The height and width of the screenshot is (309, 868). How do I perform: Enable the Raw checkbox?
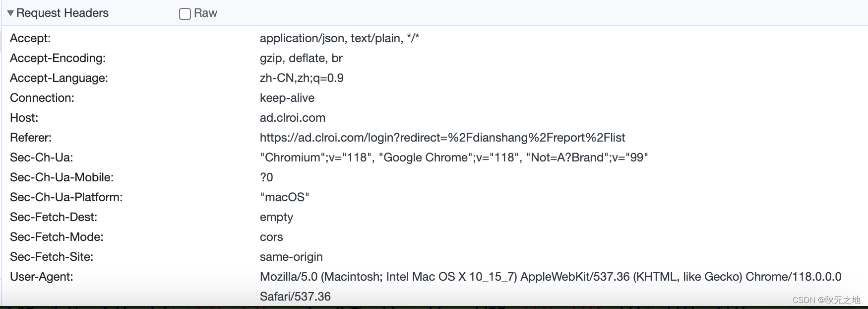coord(185,14)
